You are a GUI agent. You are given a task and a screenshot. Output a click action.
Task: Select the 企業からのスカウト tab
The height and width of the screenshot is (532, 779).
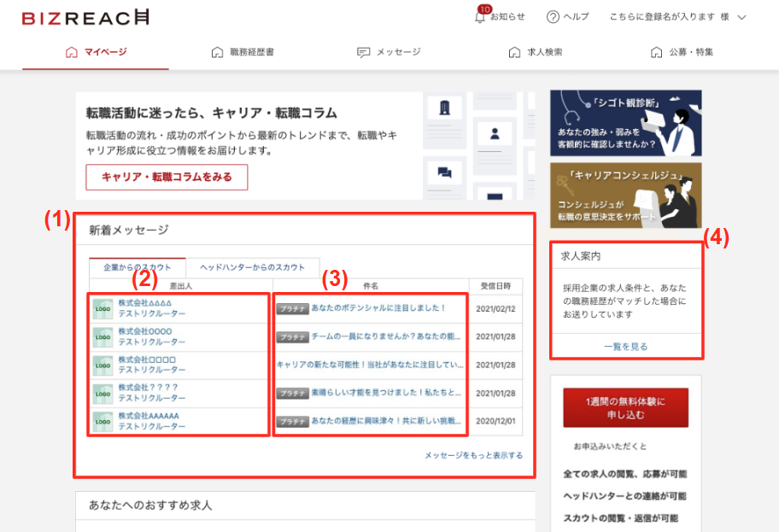[138, 267]
